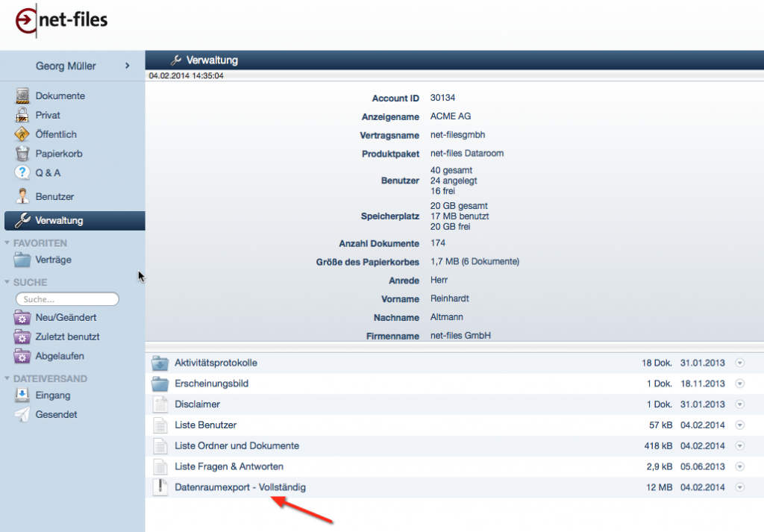Open the Gesendet paper plane icon
This screenshot has width=764, height=532.
click(22, 415)
